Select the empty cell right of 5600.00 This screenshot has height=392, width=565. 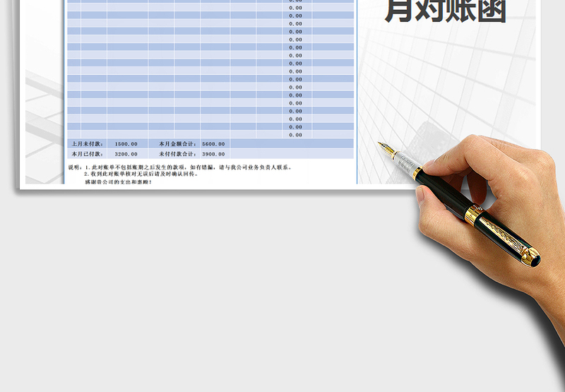pyautogui.click(x=291, y=144)
